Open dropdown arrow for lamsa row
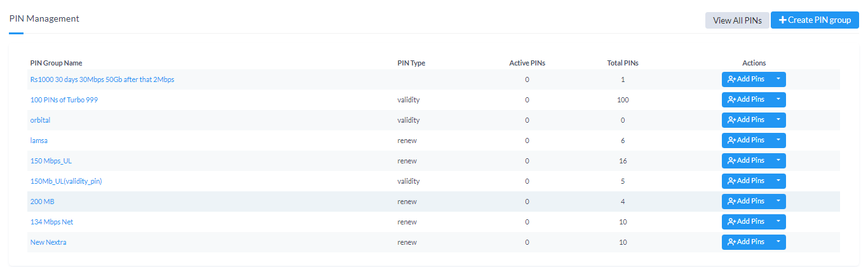This screenshot has width=868, height=267. (x=778, y=140)
